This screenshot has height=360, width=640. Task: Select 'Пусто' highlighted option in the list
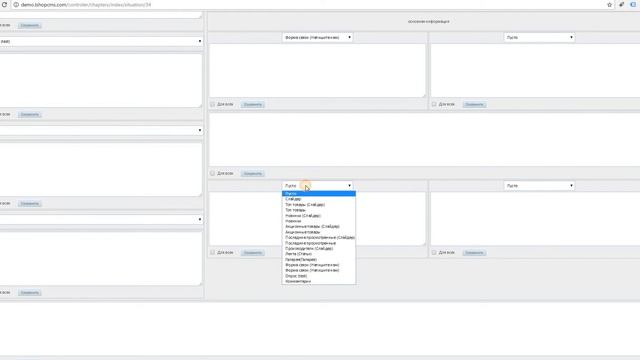[x=319, y=193]
